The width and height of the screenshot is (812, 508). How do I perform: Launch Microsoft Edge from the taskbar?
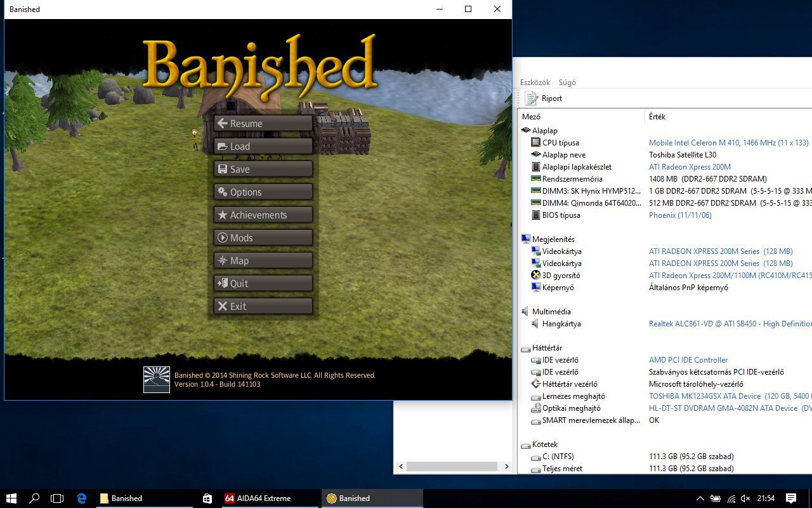point(81,498)
